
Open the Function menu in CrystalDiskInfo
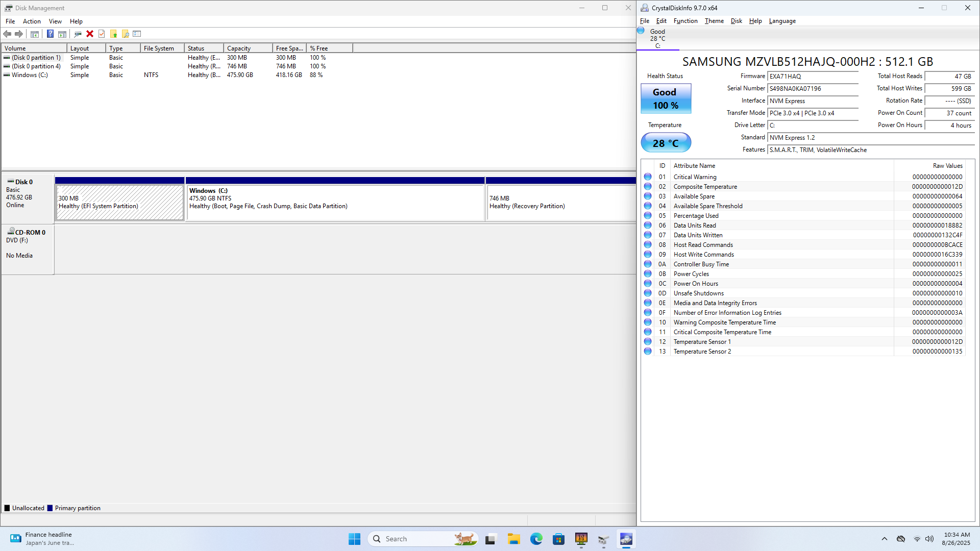[x=685, y=21]
